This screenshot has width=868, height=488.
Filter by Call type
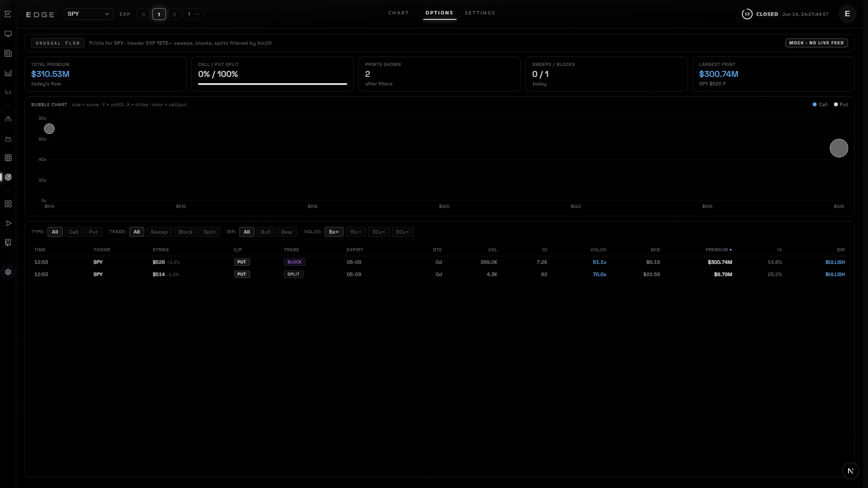pos(73,232)
